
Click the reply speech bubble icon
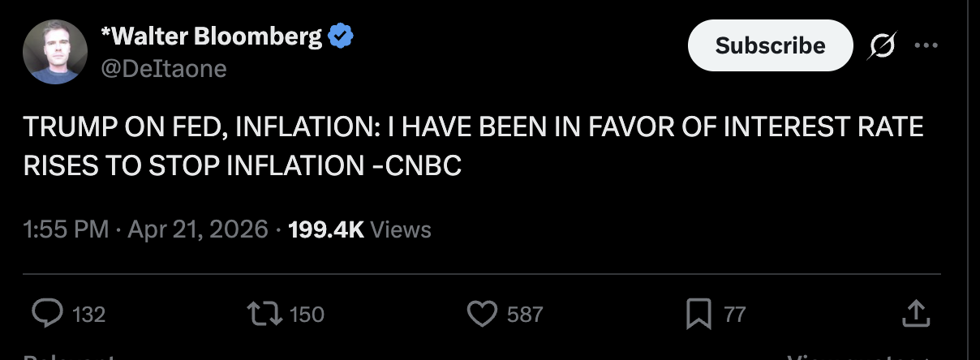pos(47,314)
